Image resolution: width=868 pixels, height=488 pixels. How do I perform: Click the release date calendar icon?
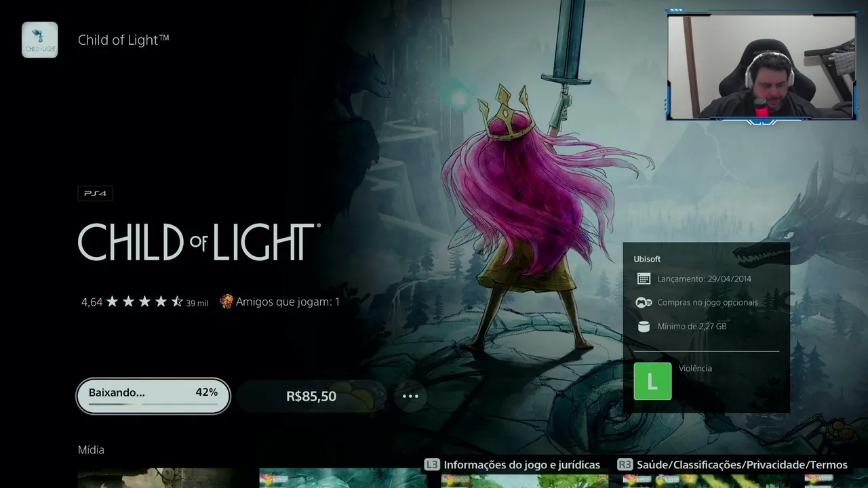pos(644,279)
